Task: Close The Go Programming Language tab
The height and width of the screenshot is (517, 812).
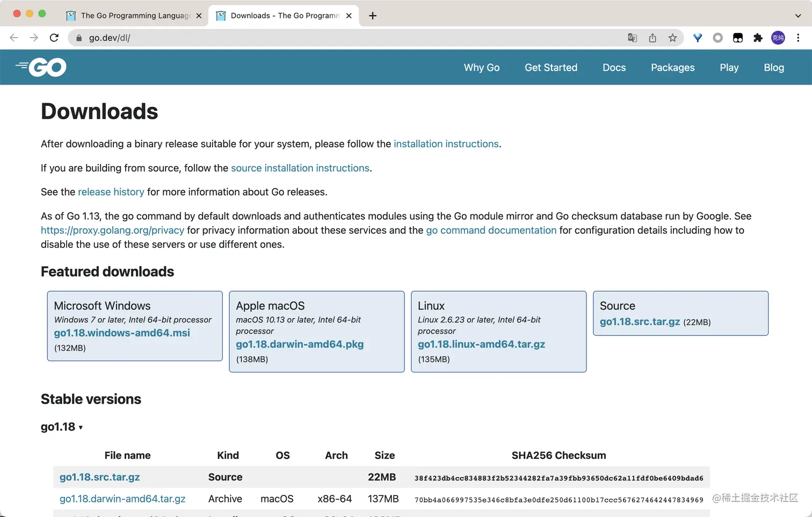Action: pyautogui.click(x=199, y=16)
